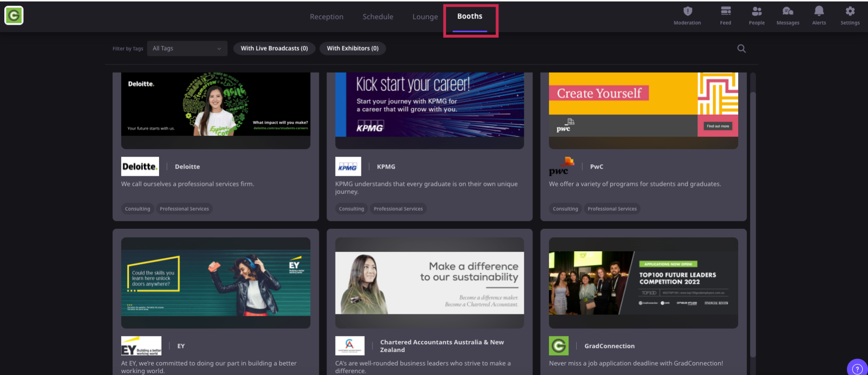Click Professional Services tag on KPMG card
The height and width of the screenshot is (375, 868).
point(398,209)
